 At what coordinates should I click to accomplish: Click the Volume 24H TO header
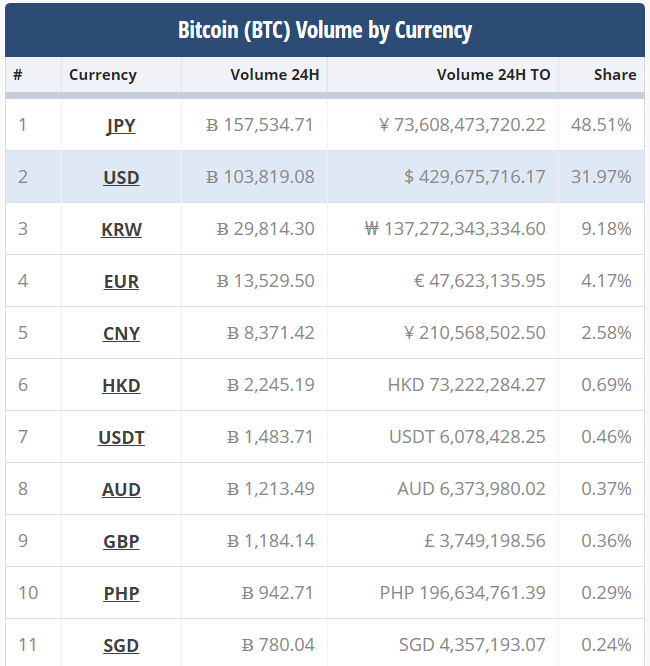[491, 75]
